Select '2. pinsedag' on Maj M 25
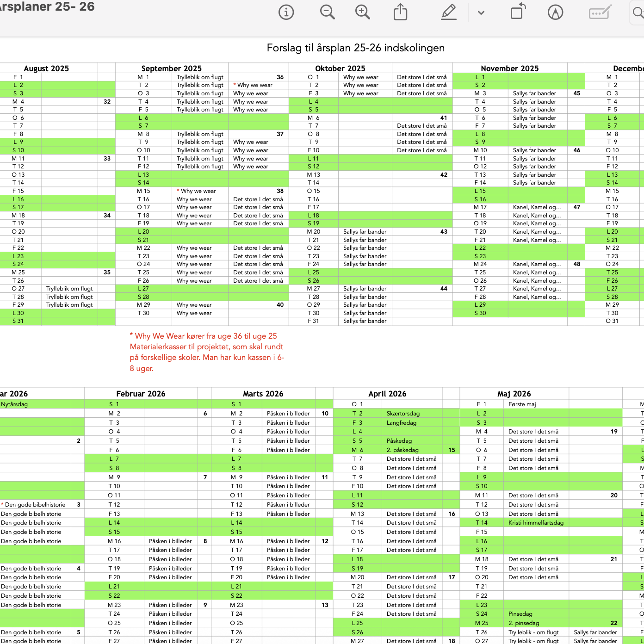Image resolution: width=644 pixels, height=644 pixels. pyautogui.click(x=524, y=623)
